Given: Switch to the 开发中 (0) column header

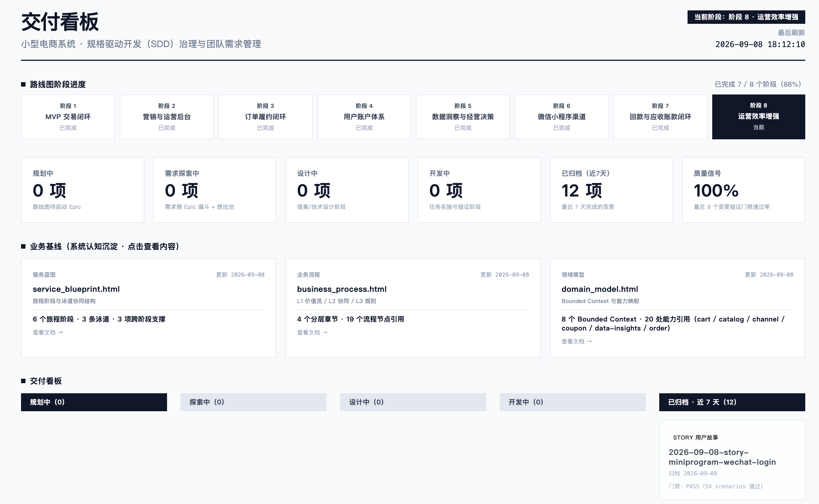Looking at the screenshot, I should (572, 402).
